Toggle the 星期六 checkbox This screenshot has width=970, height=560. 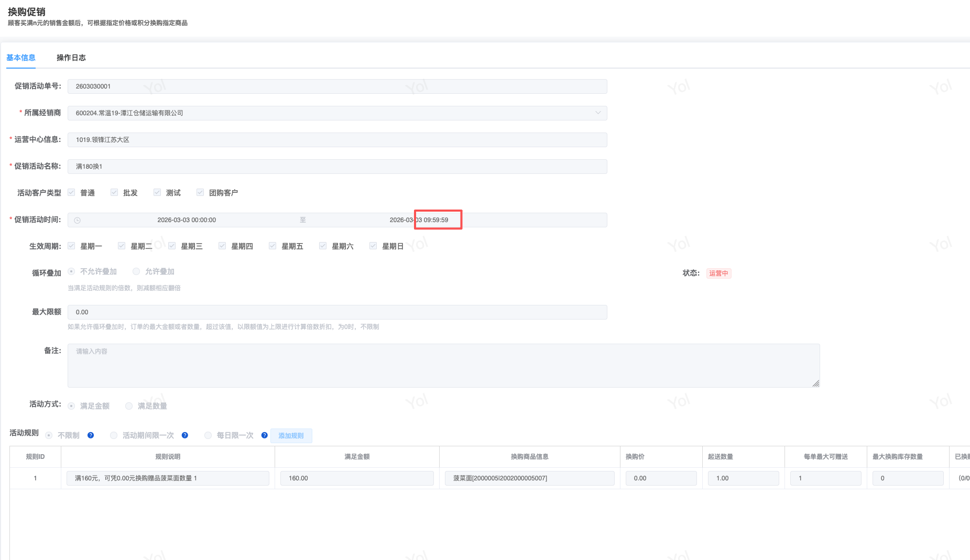click(323, 246)
